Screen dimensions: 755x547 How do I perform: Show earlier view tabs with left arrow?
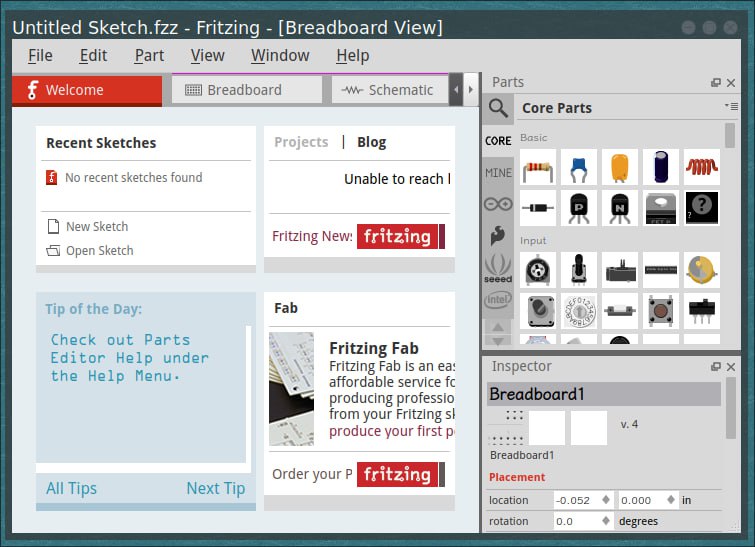pos(456,90)
